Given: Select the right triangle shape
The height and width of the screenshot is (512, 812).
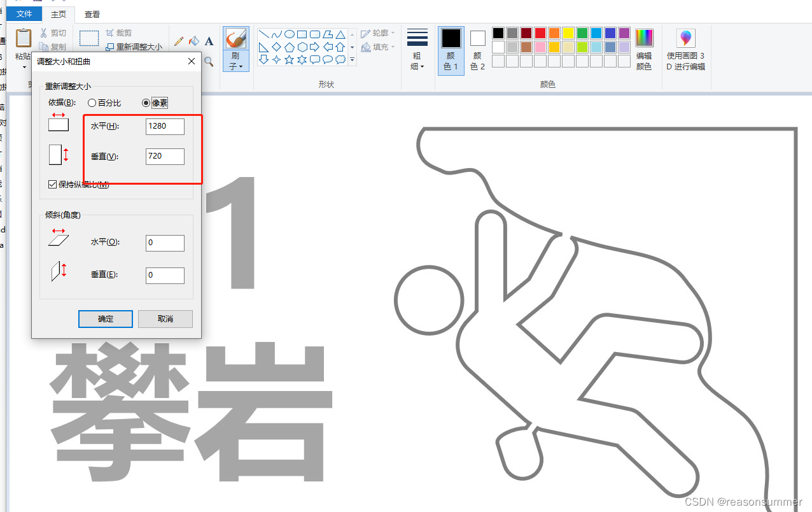Looking at the screenshot, I should point(263,47).
